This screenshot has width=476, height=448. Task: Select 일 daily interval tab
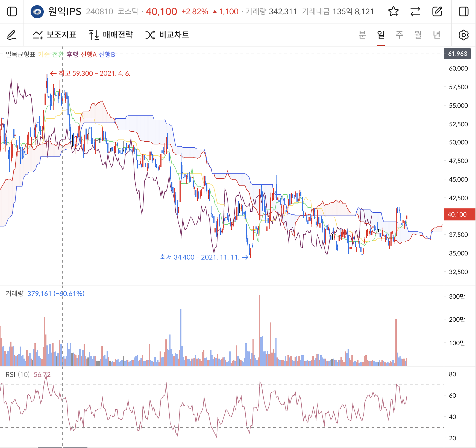tap(381, 35)
